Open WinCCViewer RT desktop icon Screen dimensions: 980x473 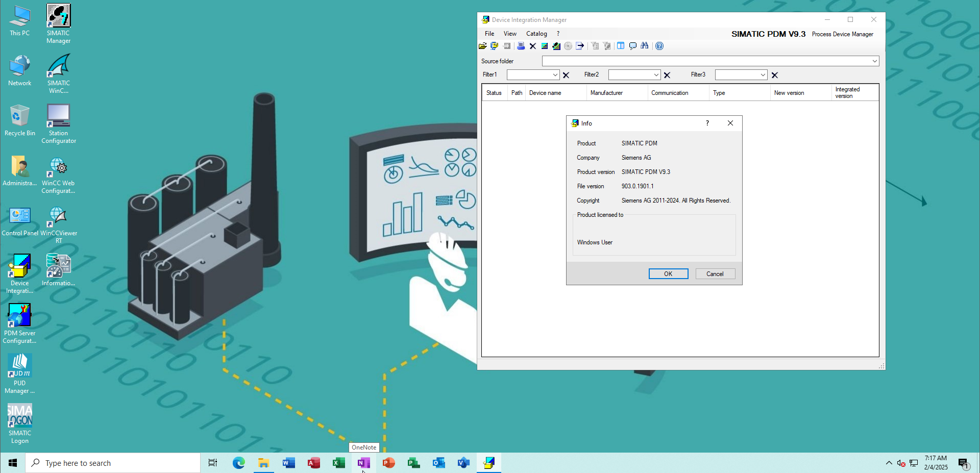point(59,223)
